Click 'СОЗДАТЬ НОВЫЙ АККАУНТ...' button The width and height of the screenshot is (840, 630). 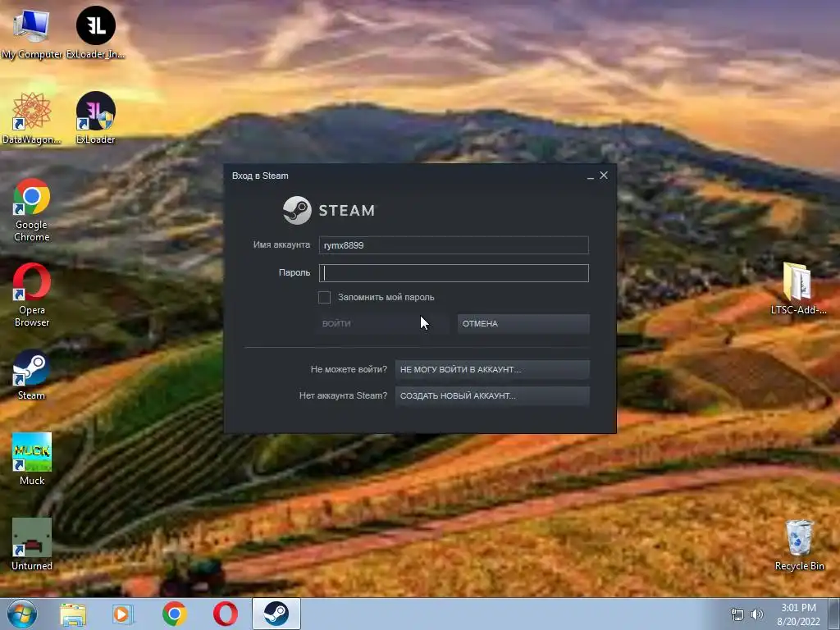(x=492, y=396)
